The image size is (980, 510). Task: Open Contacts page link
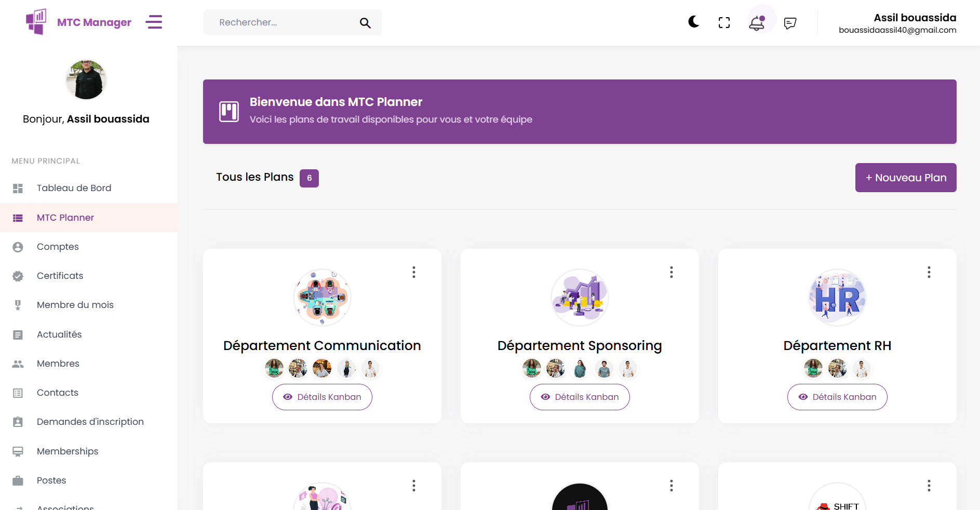pyautogui.click(x=88, y=393)
